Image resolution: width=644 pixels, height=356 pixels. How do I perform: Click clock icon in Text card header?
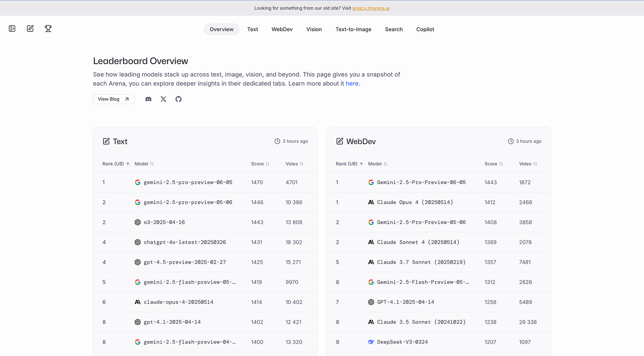tap(277, 142)
